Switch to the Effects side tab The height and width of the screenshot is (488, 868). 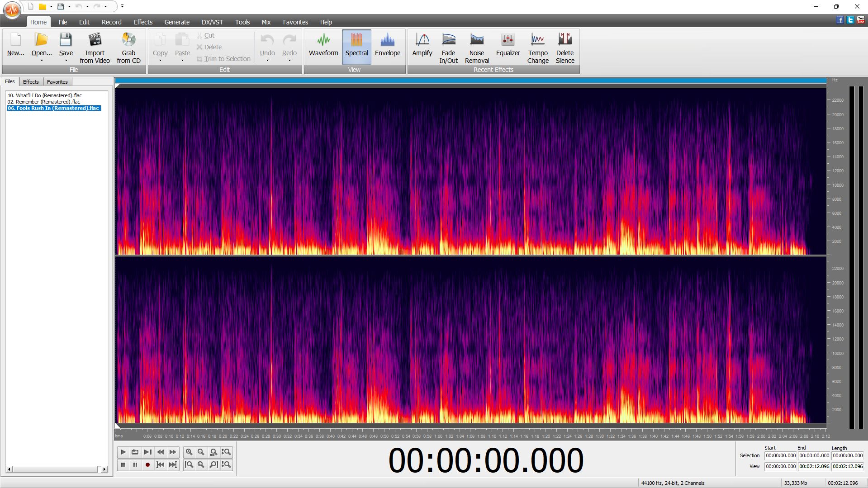point(31,82)
